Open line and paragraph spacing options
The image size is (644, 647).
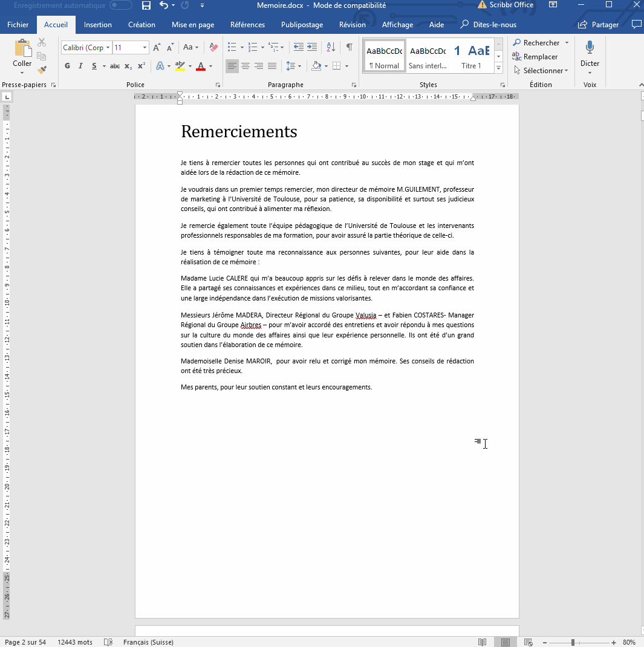click(294, 66)
